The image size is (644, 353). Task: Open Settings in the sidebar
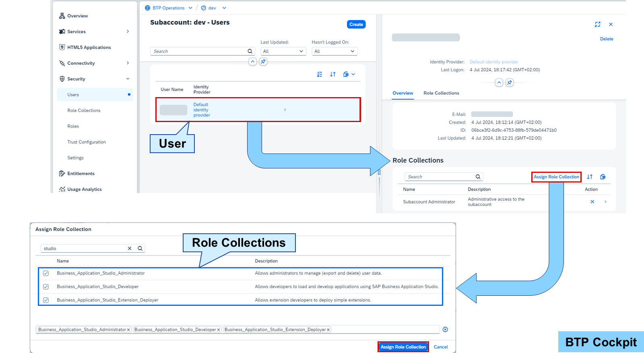(x=76, y=158)
